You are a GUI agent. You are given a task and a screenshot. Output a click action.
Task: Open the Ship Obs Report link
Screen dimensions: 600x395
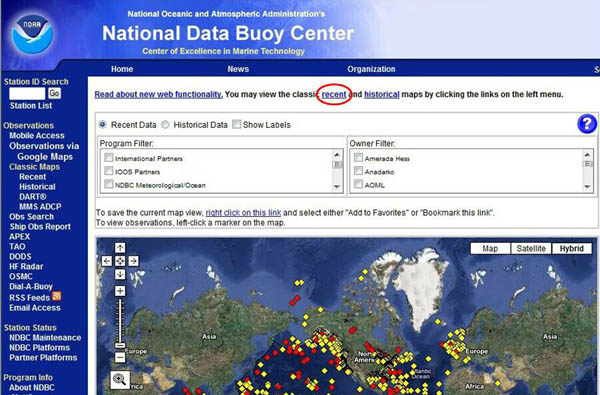(40, 227)
